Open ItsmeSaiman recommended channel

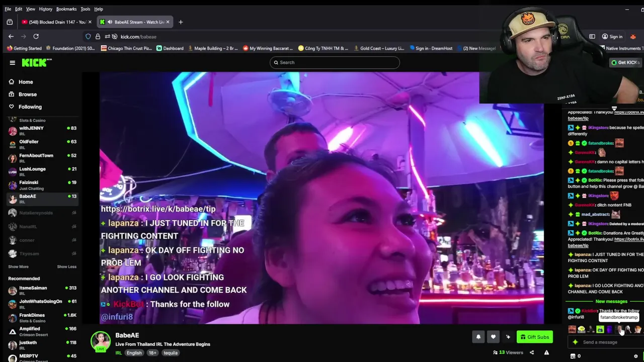point(43,291)
